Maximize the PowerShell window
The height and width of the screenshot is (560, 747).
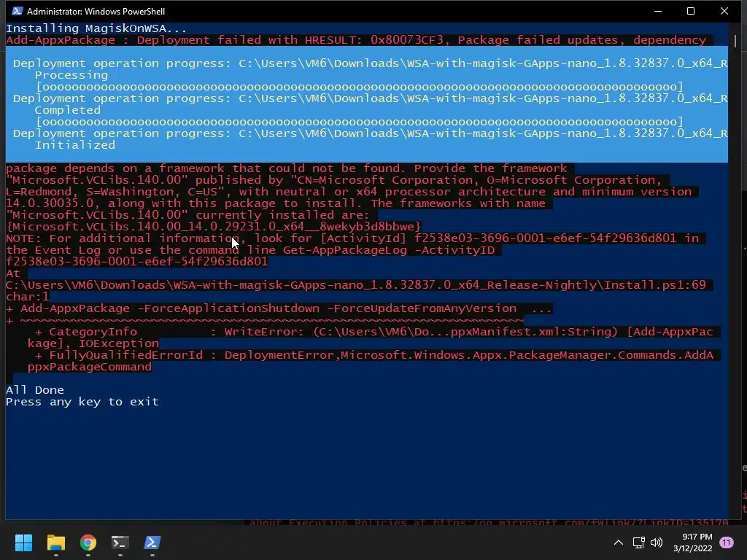691,11
